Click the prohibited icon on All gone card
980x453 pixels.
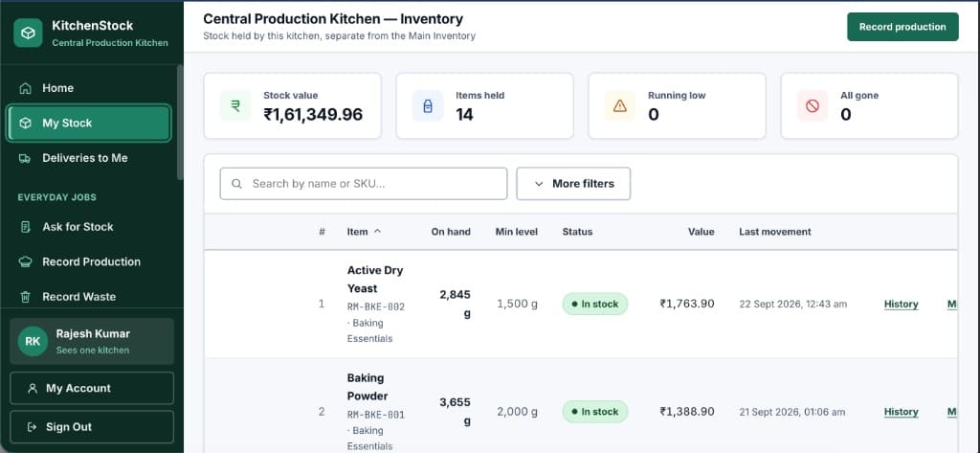(813, 105)
